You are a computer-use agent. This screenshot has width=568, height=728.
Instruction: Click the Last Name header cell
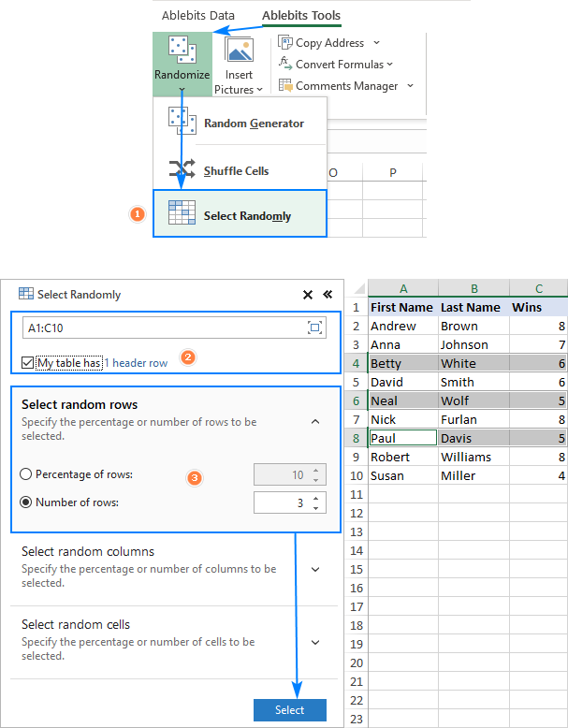pyautogui.click(x=473, y=307)
